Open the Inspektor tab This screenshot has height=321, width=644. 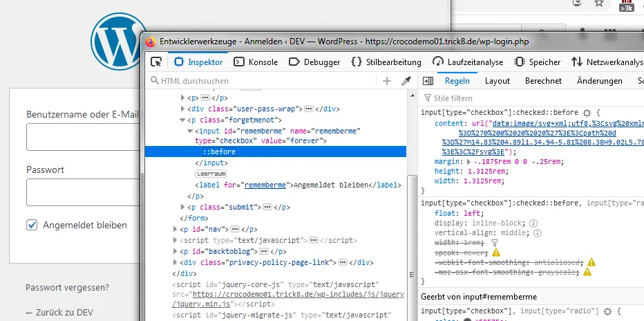[198, 62]
